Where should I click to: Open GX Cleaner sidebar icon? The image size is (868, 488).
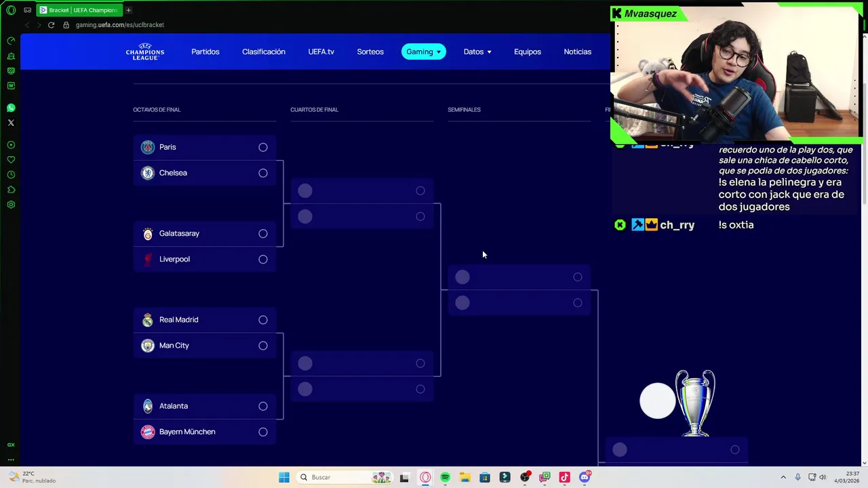click(11, 56)
